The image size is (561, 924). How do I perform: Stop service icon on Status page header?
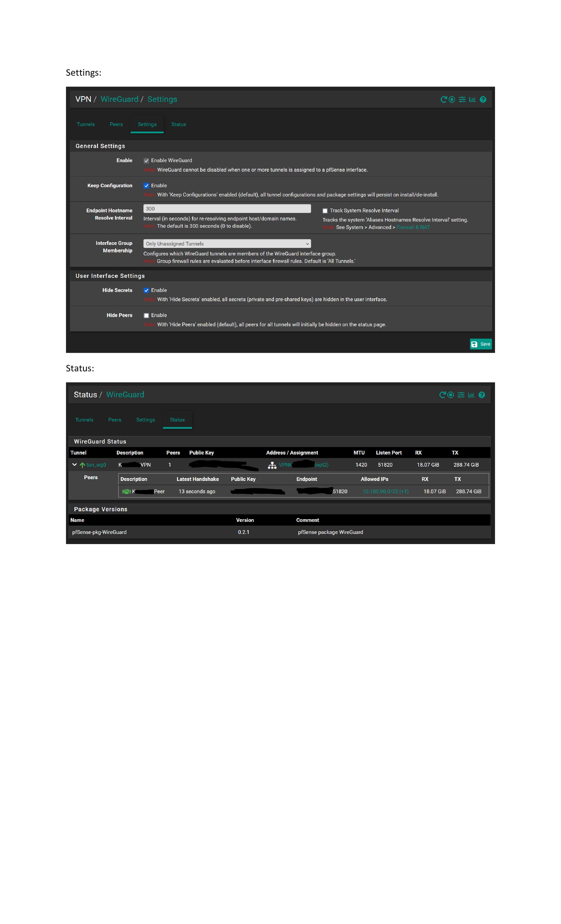[451, 395]
